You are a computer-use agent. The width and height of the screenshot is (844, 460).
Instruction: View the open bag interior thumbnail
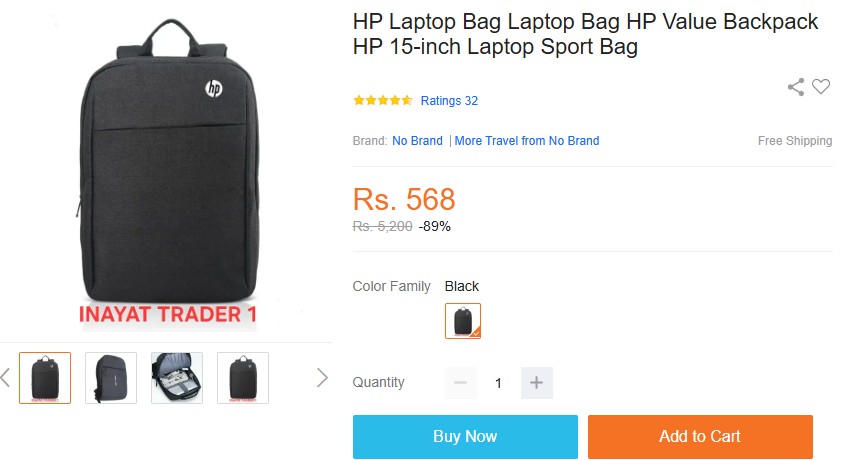point(177,378)
